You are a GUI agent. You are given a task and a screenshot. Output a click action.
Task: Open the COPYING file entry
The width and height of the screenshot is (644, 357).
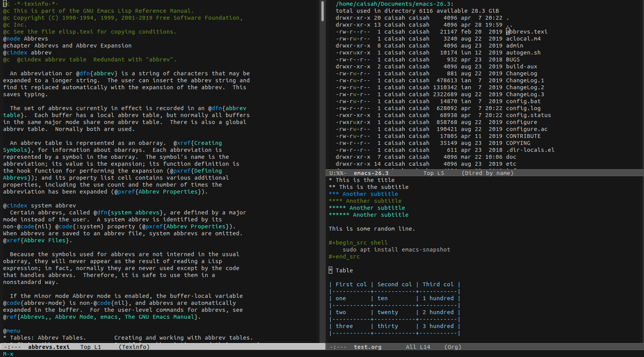(x=518, y=143)
